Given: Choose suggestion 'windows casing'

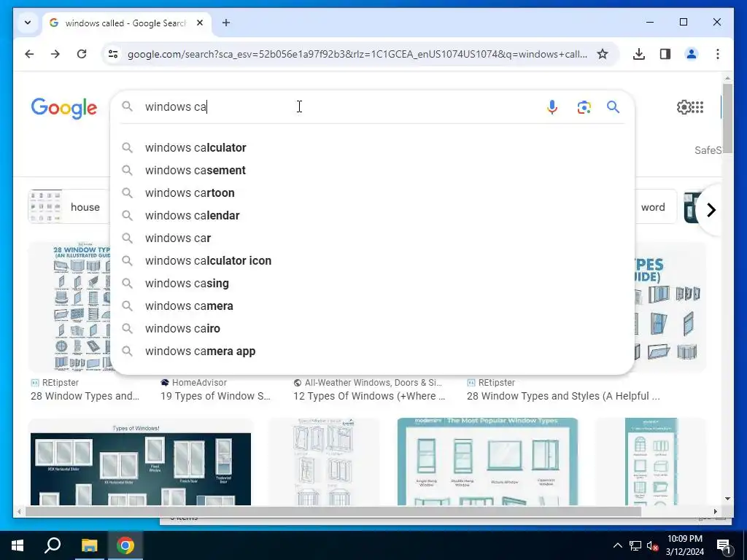Looking at the screenshot, I should (372, 284).
